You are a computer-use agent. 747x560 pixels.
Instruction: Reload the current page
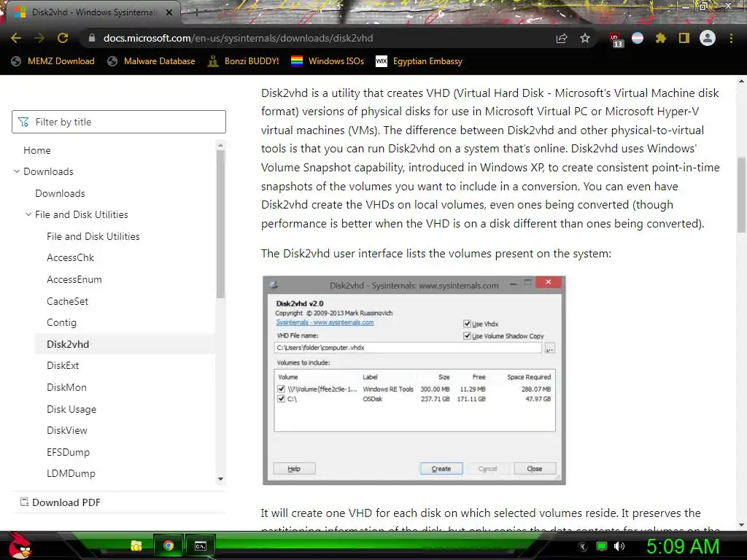(63, 38)
